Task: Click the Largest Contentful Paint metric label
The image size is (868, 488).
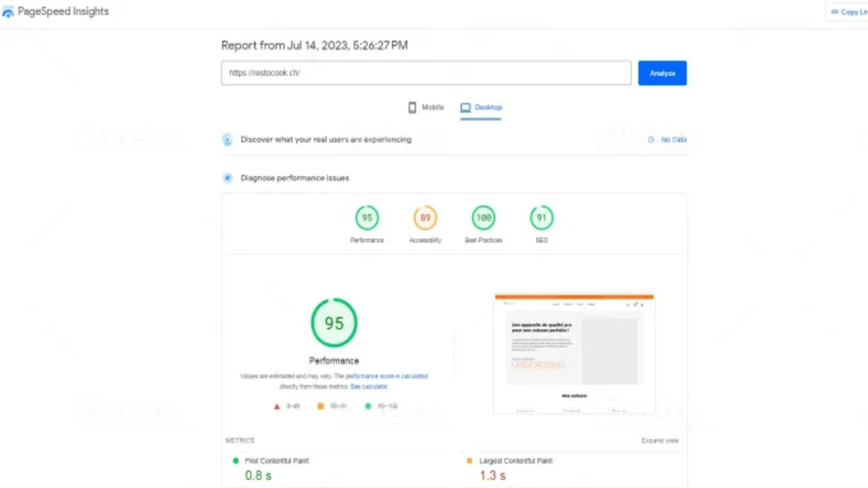Action: (516, 460)
